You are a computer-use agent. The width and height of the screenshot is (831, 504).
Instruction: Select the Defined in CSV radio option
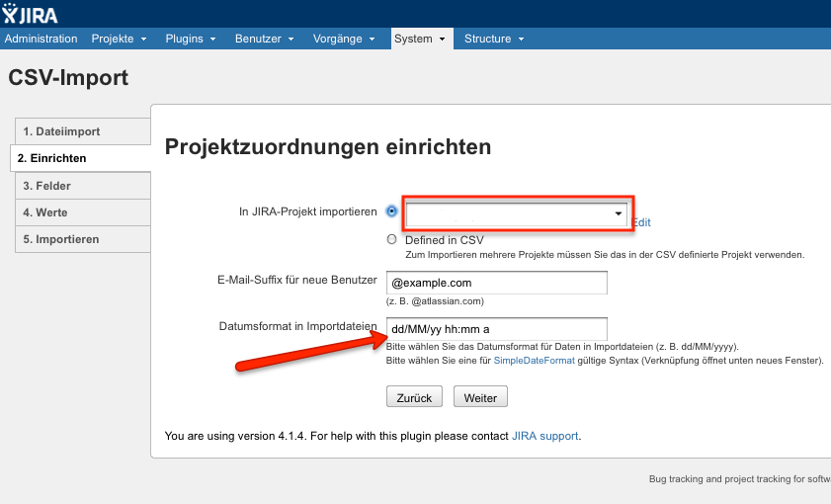tap(391, 239)
